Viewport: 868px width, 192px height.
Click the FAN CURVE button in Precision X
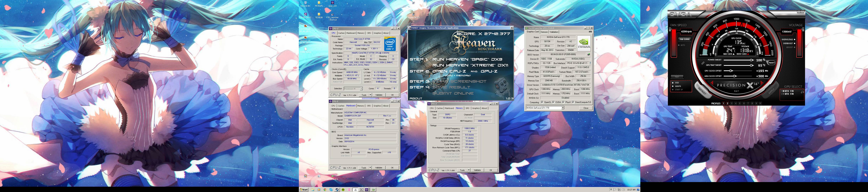685,39
